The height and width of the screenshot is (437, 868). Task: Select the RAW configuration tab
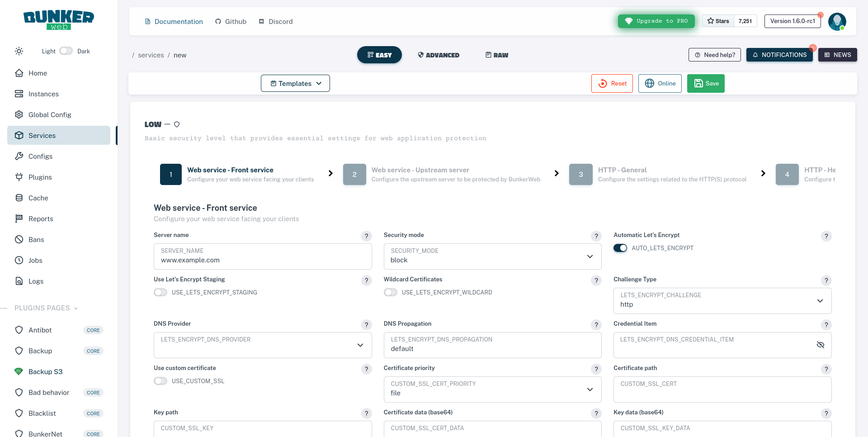pyautogui.click(x=496, y=55)
